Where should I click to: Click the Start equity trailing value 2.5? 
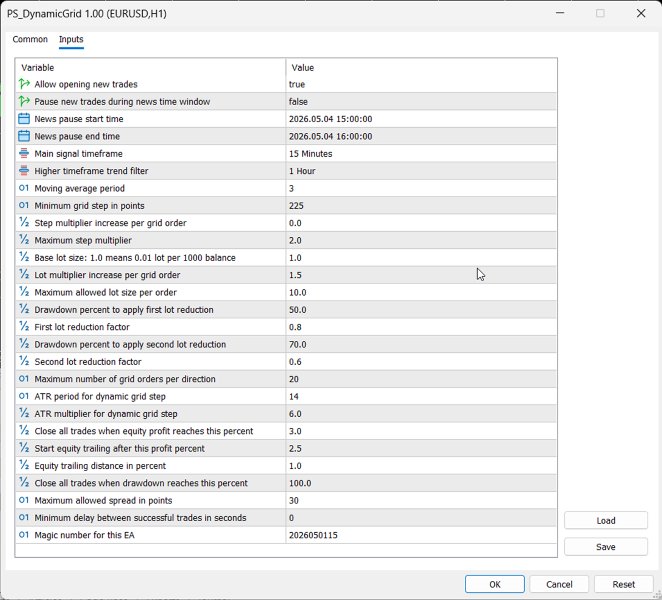pos(295,448)
